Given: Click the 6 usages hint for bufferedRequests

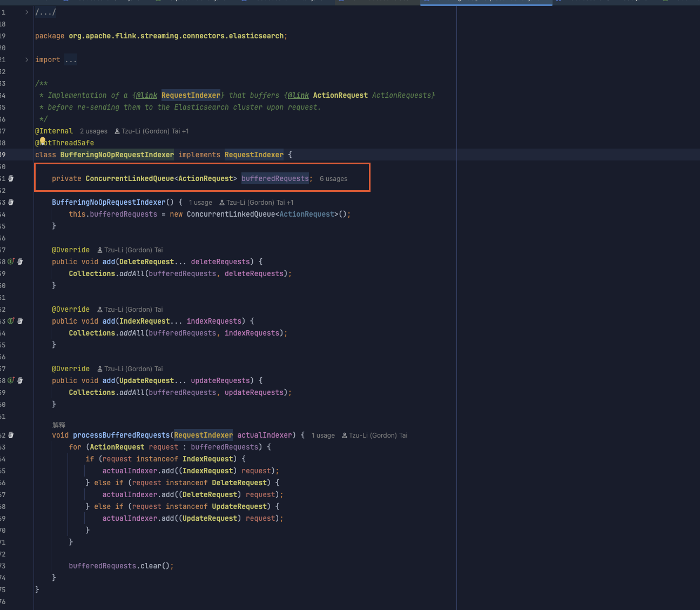Looking at the screenshot, I should (x=333, y=178).
